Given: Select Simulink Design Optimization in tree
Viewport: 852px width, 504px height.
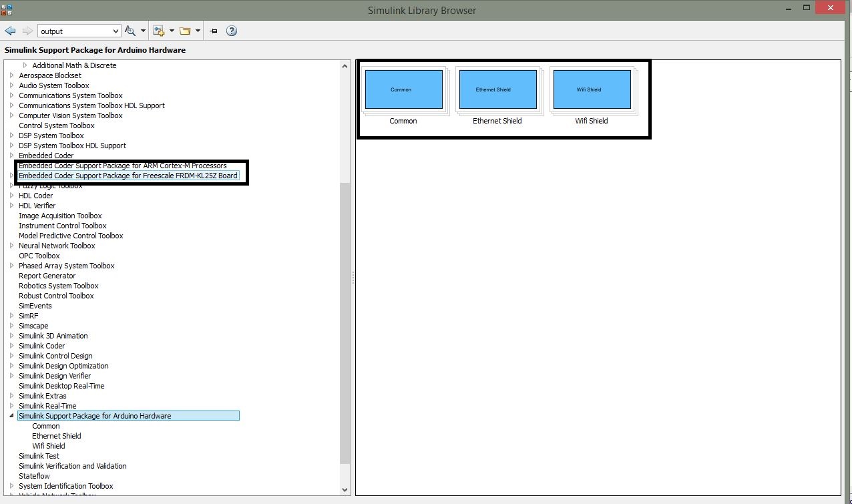Looking at the screenshot, I should point(63,366).
